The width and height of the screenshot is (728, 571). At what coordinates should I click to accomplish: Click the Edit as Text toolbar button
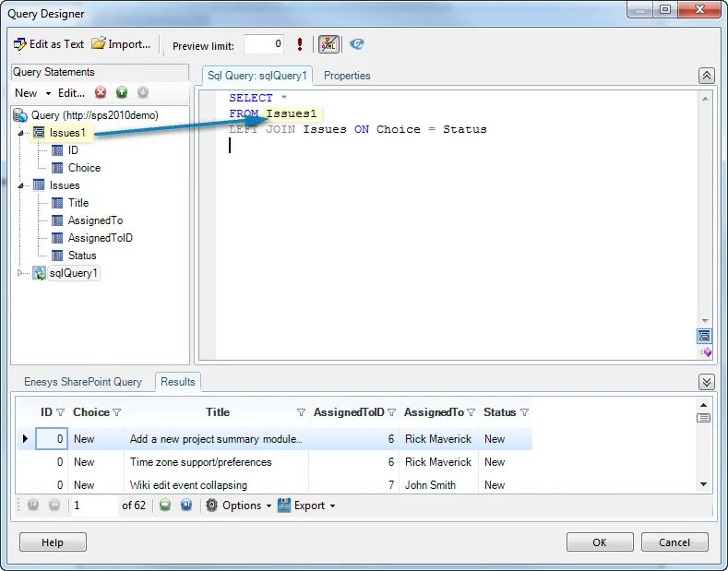point(48,44)
